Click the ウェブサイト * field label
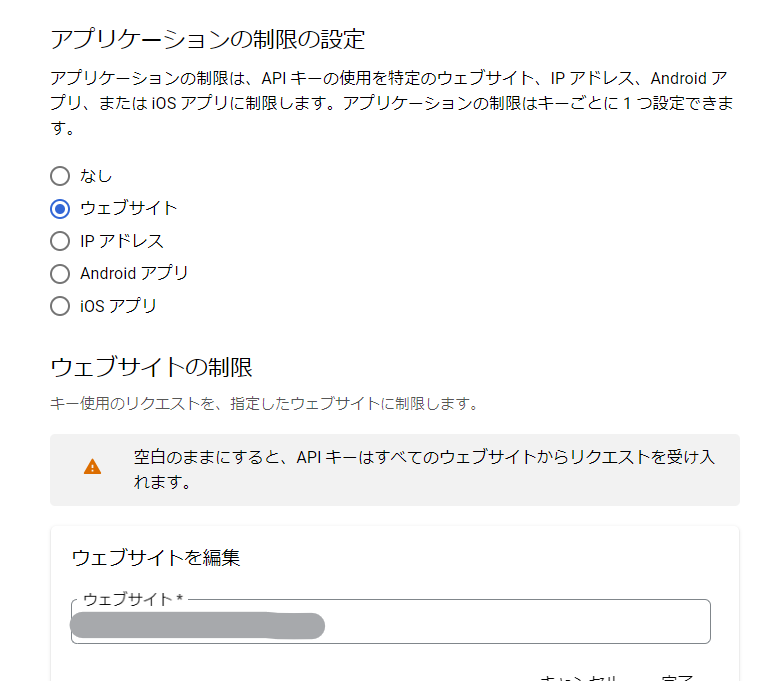Viewport: 758px width, 681px height. tap(133, 600)
